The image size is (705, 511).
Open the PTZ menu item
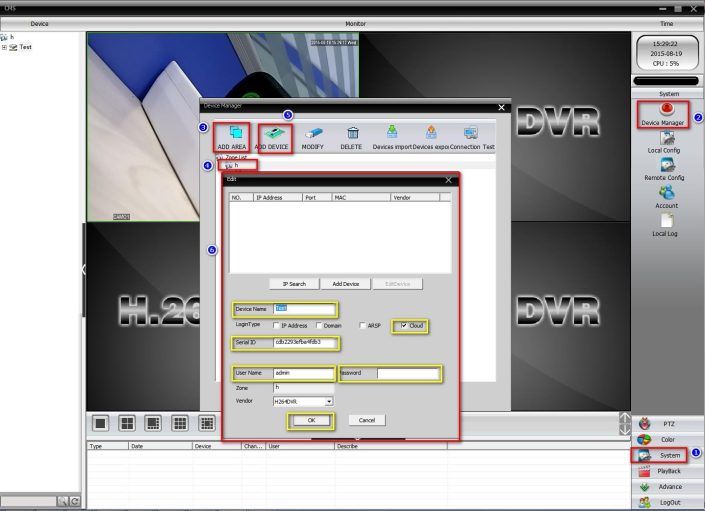pyautogui.click(x=669, y=424)
